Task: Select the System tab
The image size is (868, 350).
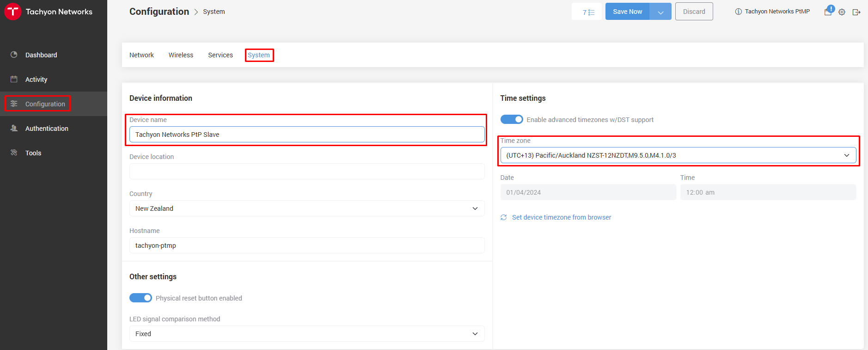Action: pos(259,55)
